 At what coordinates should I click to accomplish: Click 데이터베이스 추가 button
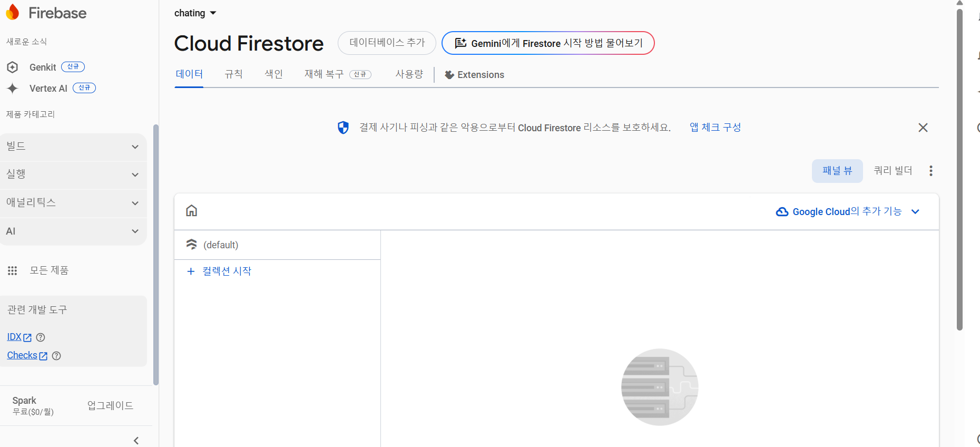(x=387, y=43)
